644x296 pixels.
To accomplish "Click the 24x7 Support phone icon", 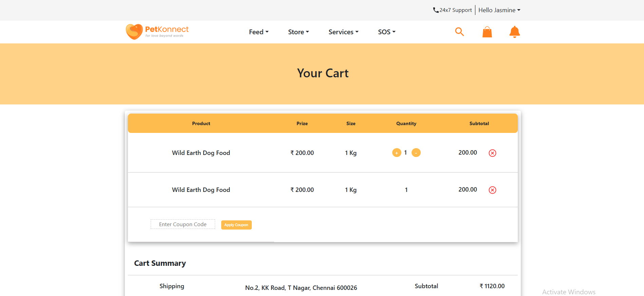I will 436,10.
